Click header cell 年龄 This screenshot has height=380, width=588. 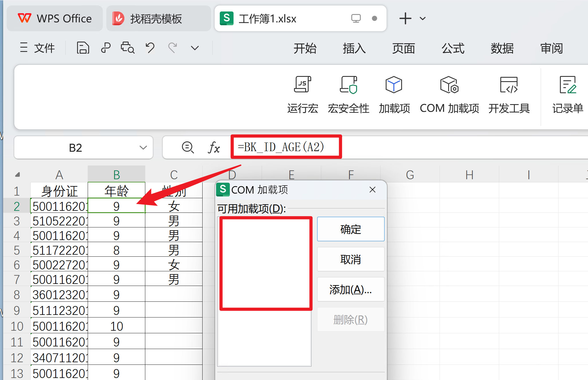coord(117,191)
